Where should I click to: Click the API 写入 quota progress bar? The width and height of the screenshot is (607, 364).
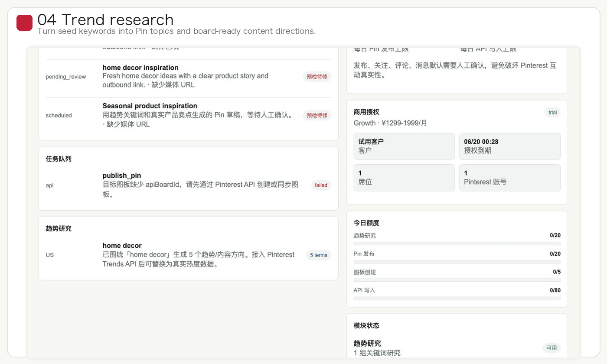(x=457, y=299)
